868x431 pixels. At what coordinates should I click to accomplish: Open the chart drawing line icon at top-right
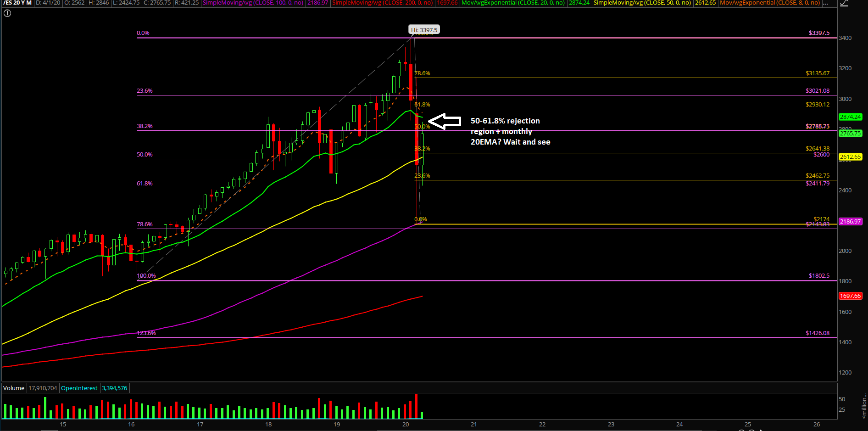tap(844, 3)
